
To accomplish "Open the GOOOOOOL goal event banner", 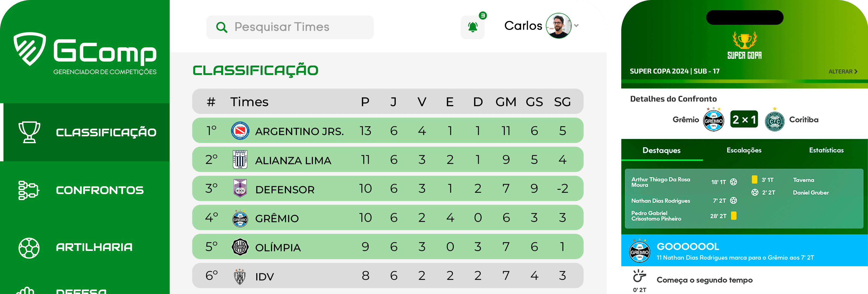I will tap(744, 250).
